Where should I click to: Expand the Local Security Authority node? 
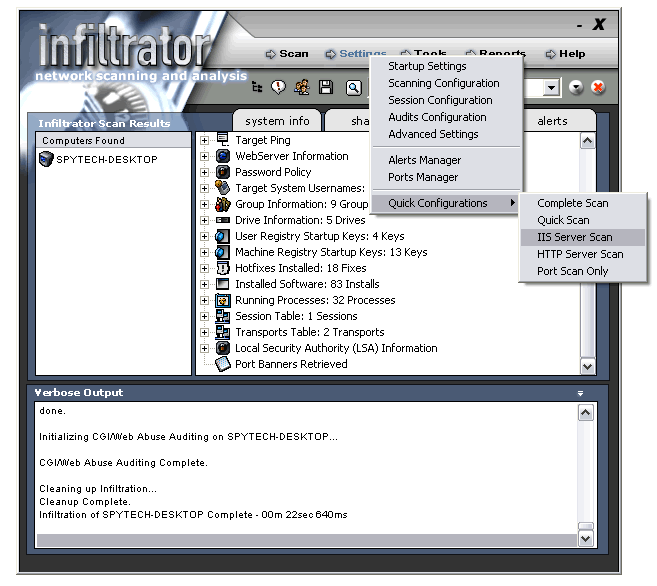pos(204,349)
